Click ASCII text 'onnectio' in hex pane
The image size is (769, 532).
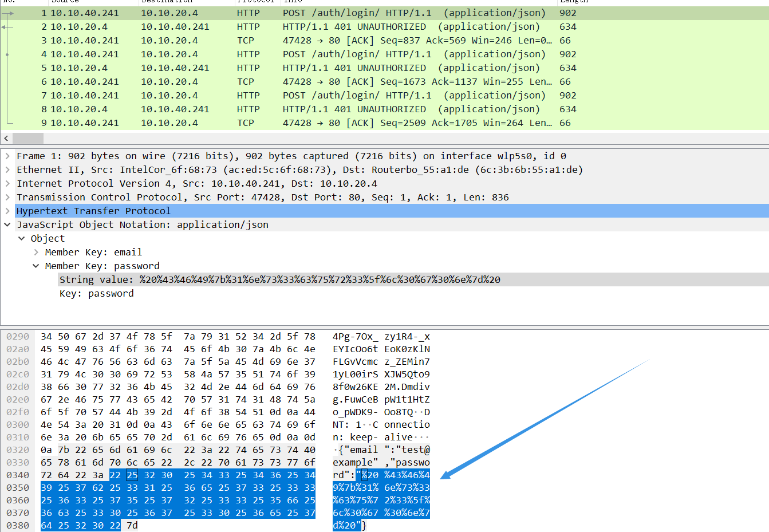[x=407, y=424]
